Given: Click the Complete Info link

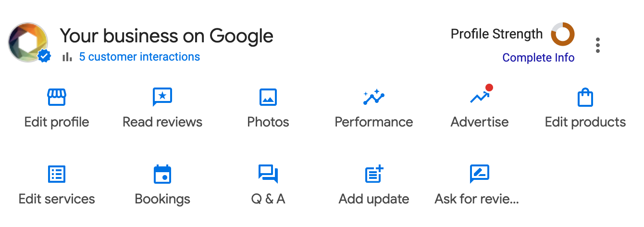Looking at the screenshot, I should 538,58.
